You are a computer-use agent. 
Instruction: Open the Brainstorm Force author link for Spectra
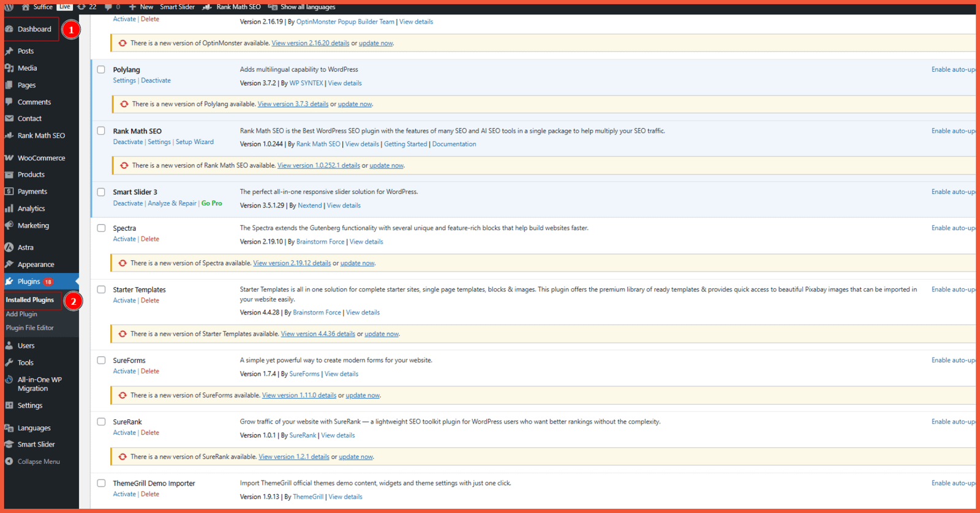point(320,242)
